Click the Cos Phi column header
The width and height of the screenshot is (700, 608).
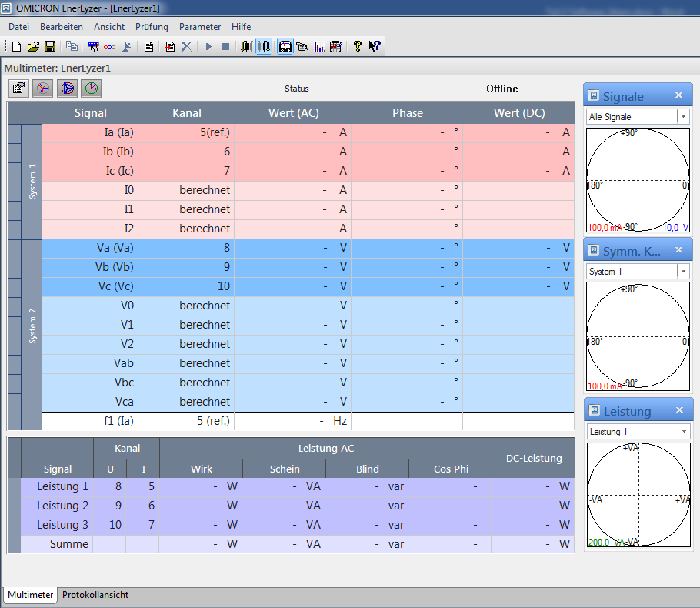point(451,469)
